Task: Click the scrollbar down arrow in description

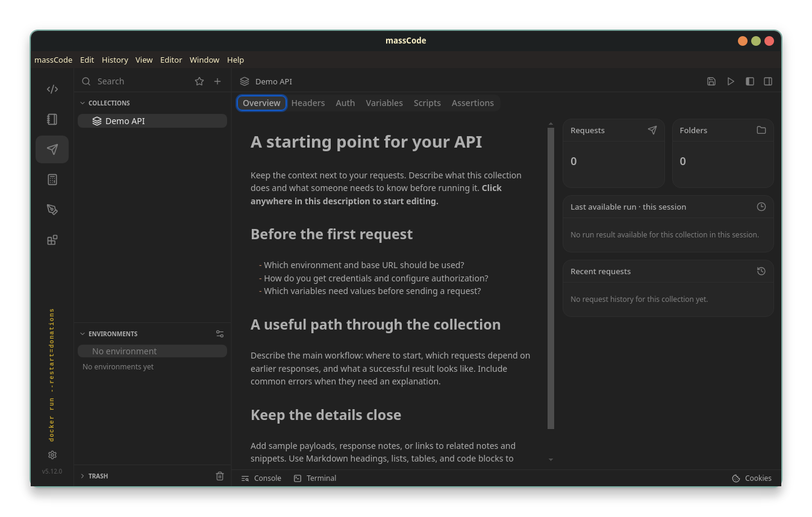Action: 551,460
